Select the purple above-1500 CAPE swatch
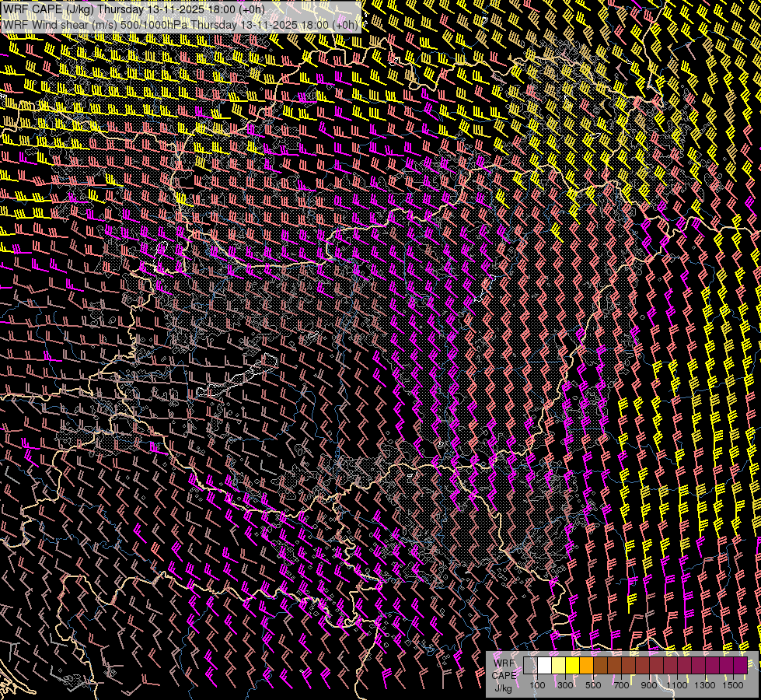This screenshot has height=700, width=761. [740, 666]
